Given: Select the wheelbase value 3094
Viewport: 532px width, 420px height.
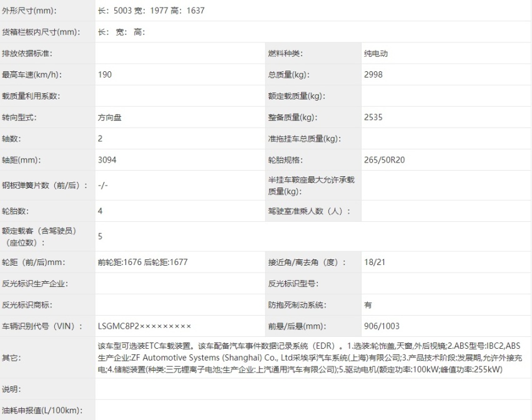Looking at the screenshot, I should pos(107,160).
